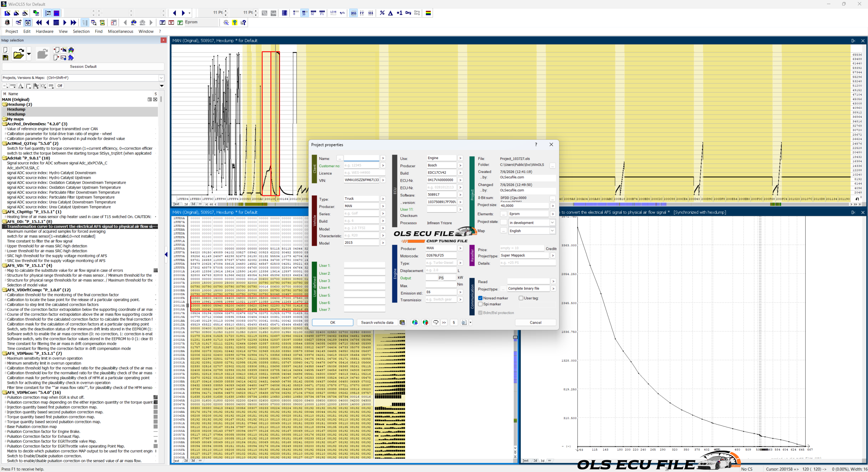Collapse the AFS_VDDrftComp folder
868x472 pixels.
(x=5, y=290)
